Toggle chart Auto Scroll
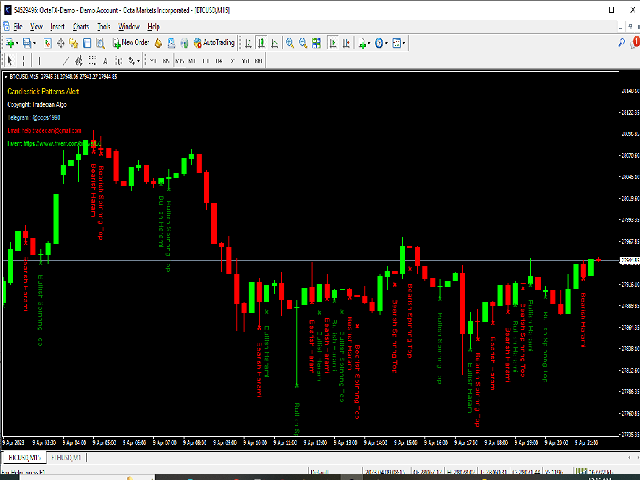Image resolution: width=640 pixels, height=480 pixels. [x=333, y=43]
